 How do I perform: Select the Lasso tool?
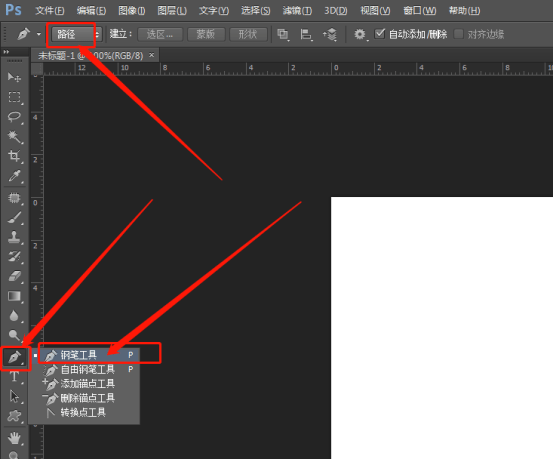[14, 117]
